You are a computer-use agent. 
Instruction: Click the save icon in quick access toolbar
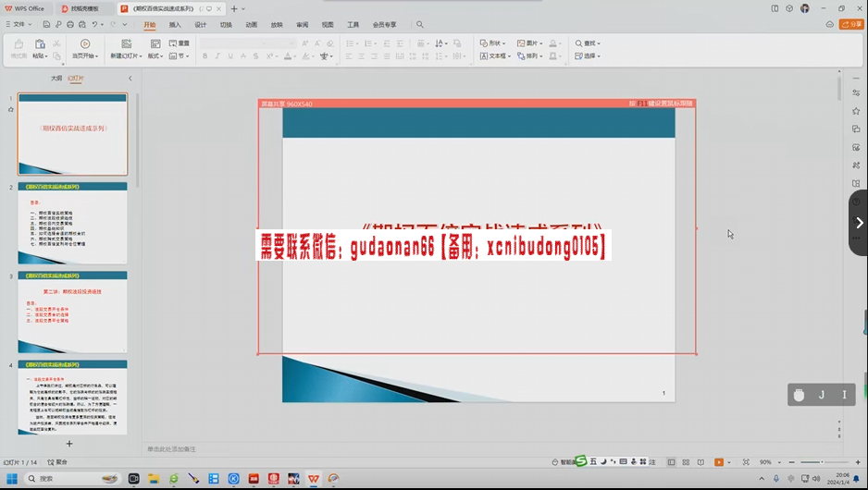coord(43,24)
